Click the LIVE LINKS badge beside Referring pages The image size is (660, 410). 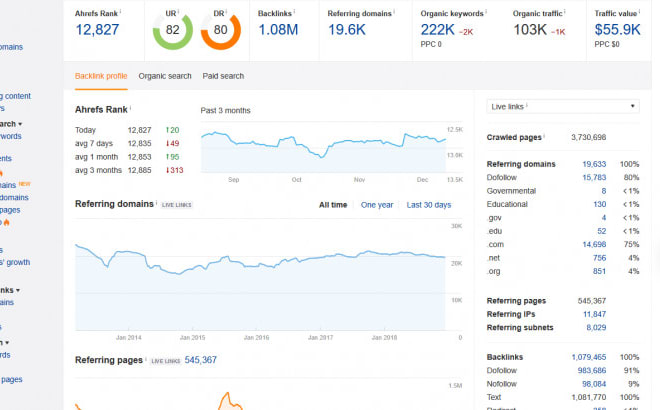point(165,361)
